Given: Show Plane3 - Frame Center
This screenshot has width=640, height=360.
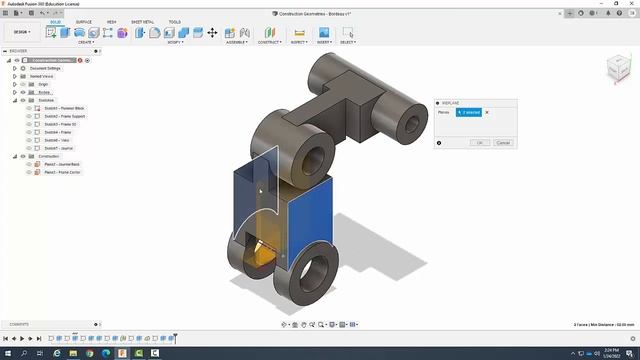Looking at the screenshot, I should tap(29, 172).
